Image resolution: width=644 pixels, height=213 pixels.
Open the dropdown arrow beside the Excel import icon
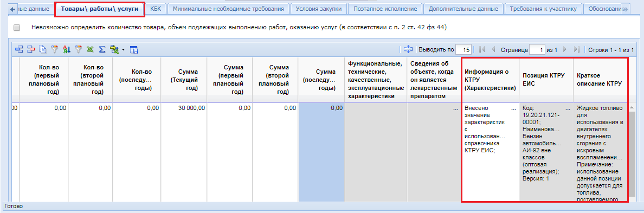123,50
